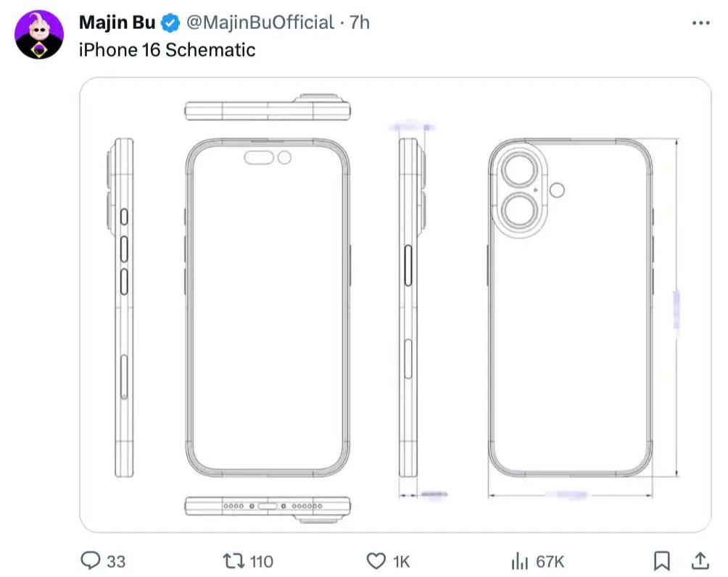Click the Majin Bu display name

(x=117, y=22)
